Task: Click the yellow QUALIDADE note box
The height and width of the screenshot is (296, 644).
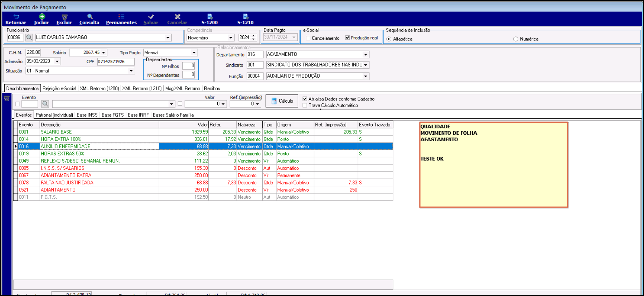Action: point(494,165)
